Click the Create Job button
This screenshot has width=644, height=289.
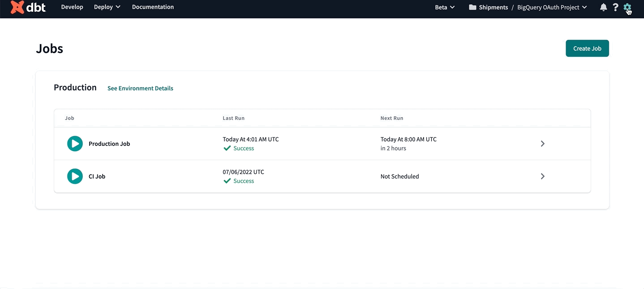[587, 48]
